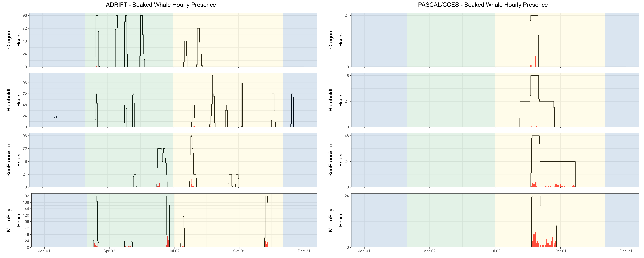Select the MorroBay row label in ADRIFT column

tap(9, 220)
